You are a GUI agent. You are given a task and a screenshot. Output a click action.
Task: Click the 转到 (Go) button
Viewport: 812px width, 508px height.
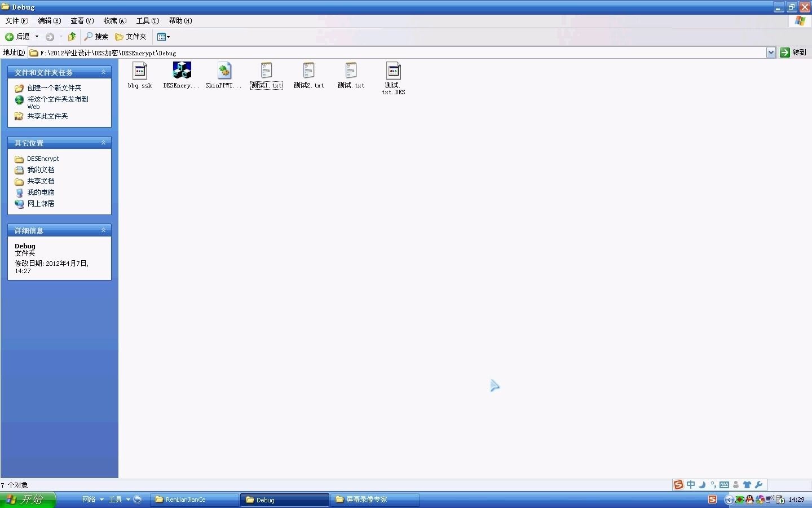coord(793,52)
